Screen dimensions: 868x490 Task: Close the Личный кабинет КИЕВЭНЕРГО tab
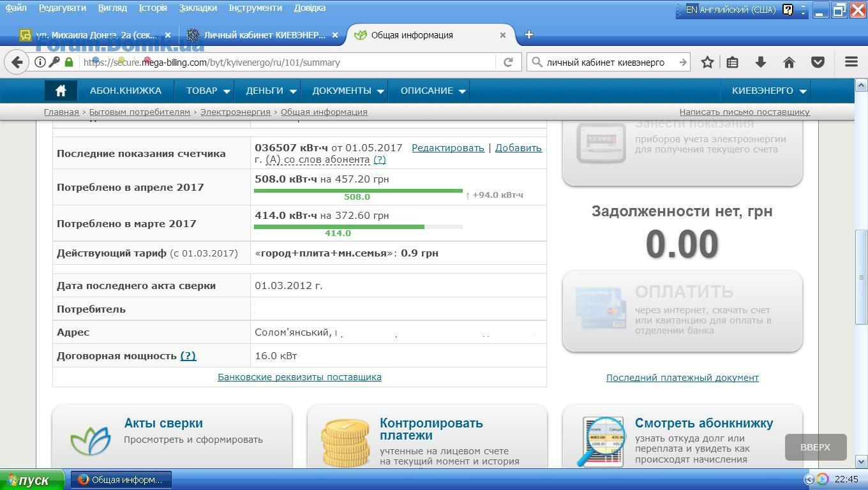tap(336, 35)
